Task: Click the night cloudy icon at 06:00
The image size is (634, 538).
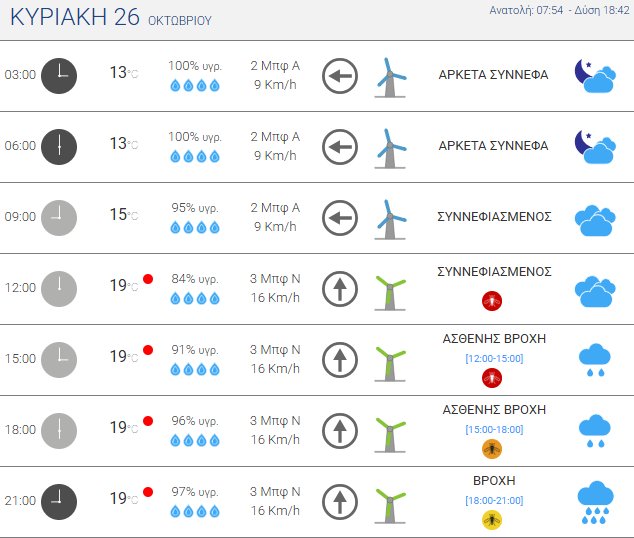Action: point(594,146)
